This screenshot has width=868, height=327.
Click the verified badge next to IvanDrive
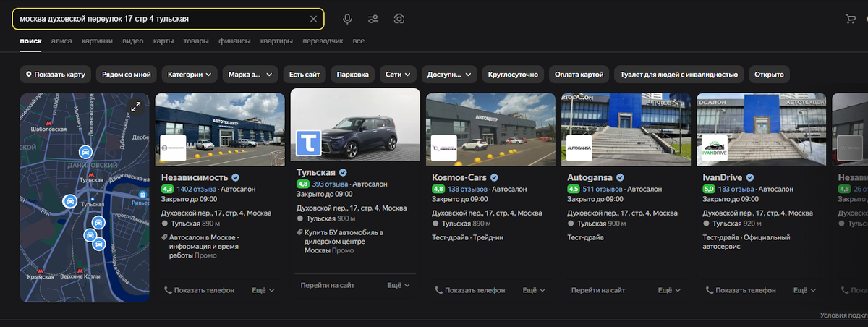(x=751, y=177)
